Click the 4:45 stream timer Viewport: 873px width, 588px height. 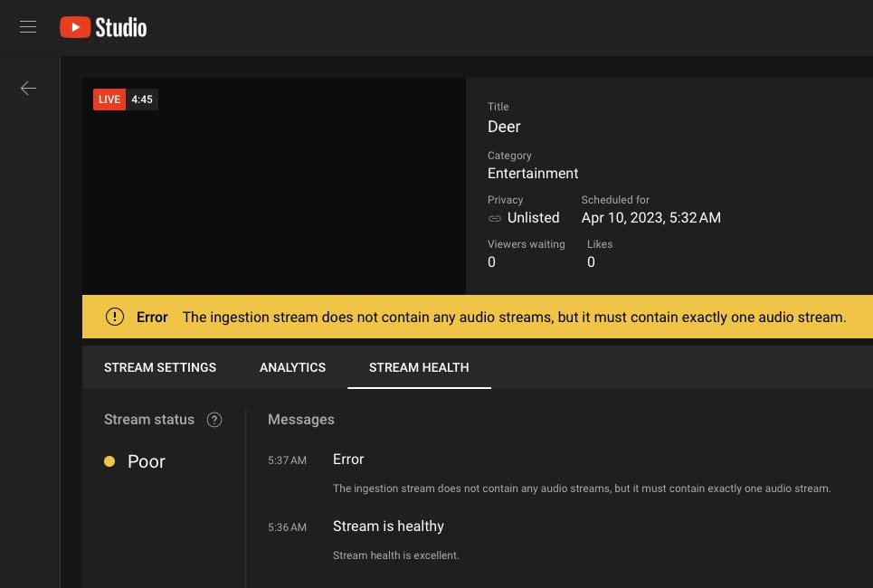click(142, 100)
